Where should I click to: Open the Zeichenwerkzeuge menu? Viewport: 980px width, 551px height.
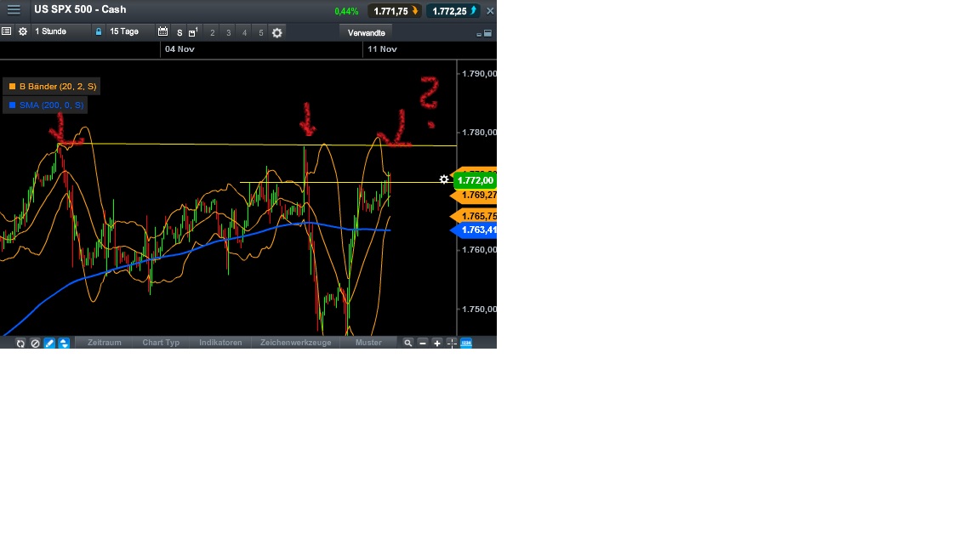pyautogui.click(x=295, y=343)
